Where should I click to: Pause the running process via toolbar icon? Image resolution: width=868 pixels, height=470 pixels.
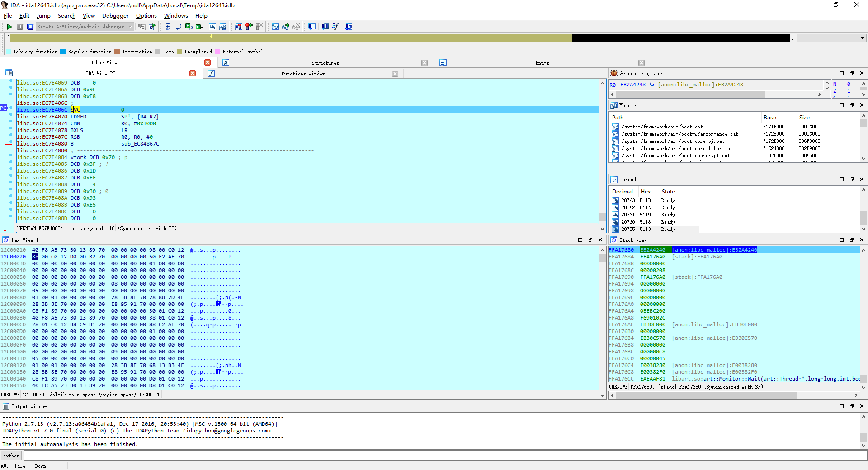tap(20, 27)
